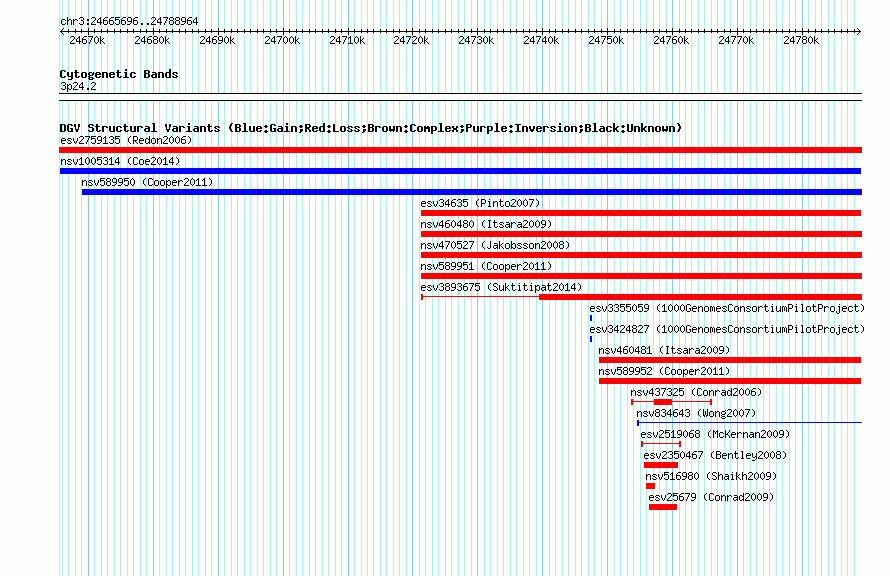This screenshot has height=576, width=890.
Task: Open the nsv589950 (Cooper2011) variant label
Action: (x=147, y=182)
